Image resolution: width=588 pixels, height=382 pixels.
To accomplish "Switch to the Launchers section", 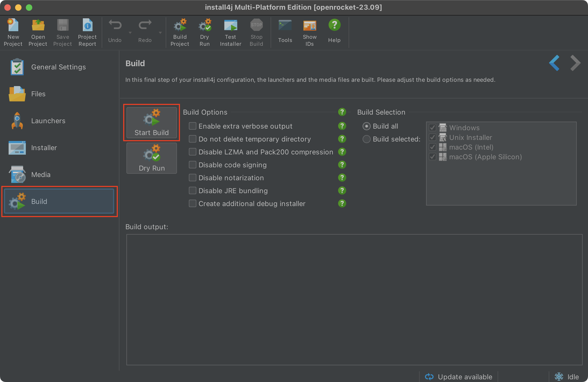I will (x=48, y=121).
